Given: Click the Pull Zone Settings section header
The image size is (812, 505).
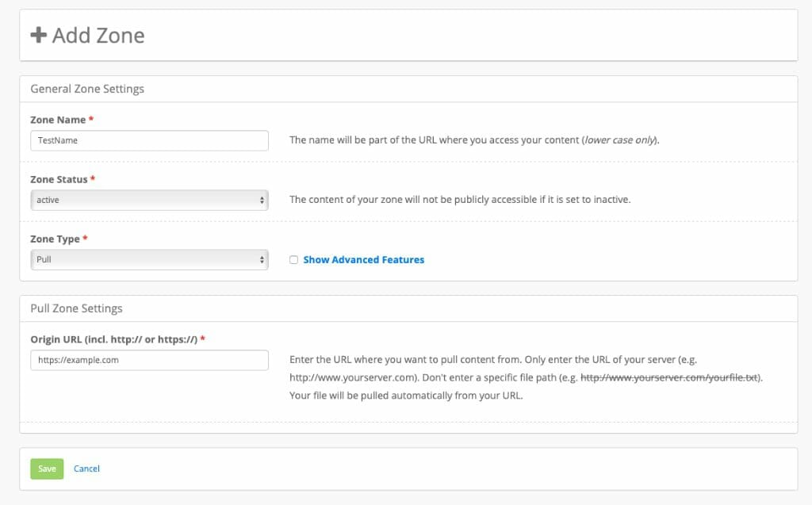Looking at the screenshot, I should click(x=76, y=308).
